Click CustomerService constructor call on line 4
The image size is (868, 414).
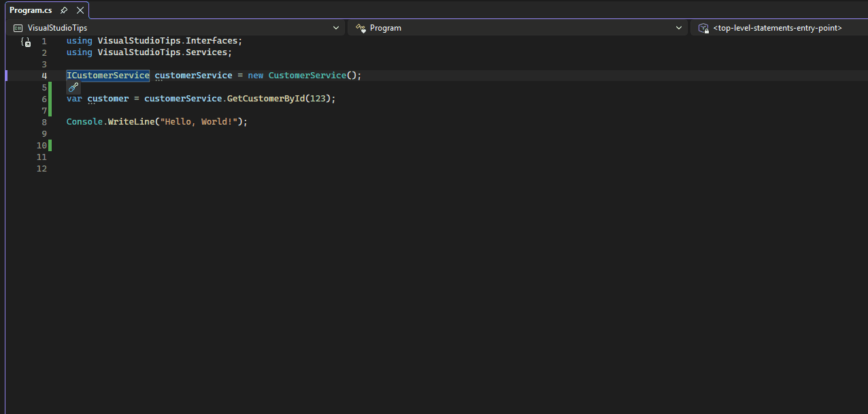(307, 76)
